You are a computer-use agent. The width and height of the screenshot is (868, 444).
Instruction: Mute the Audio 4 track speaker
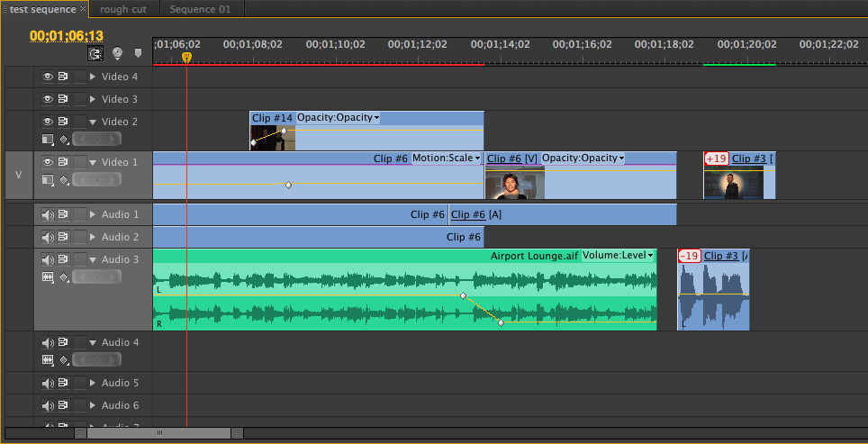pyautogui.click(x=48, y=343)
